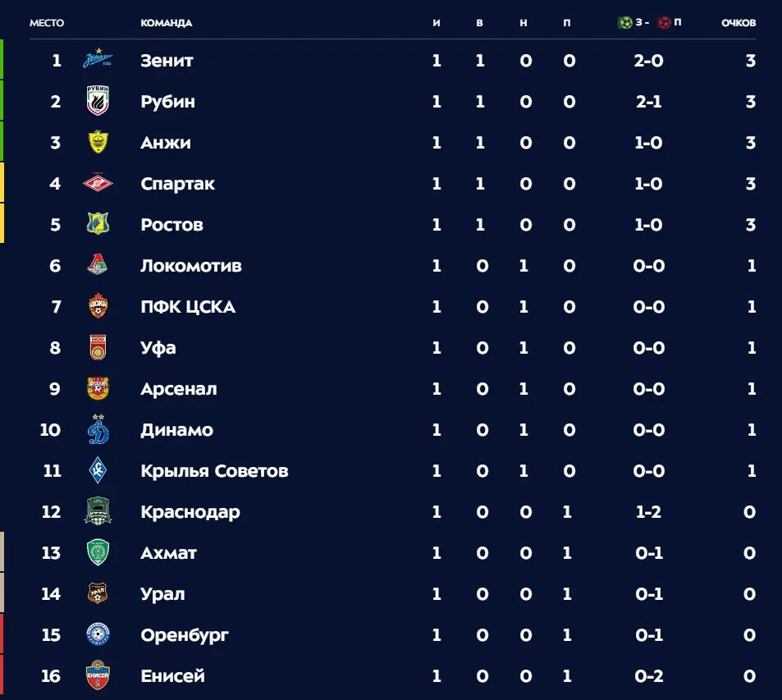This screenshot has width=782, height=700.
Task: Open the Арсенал team name link
Action: [179, 389]
